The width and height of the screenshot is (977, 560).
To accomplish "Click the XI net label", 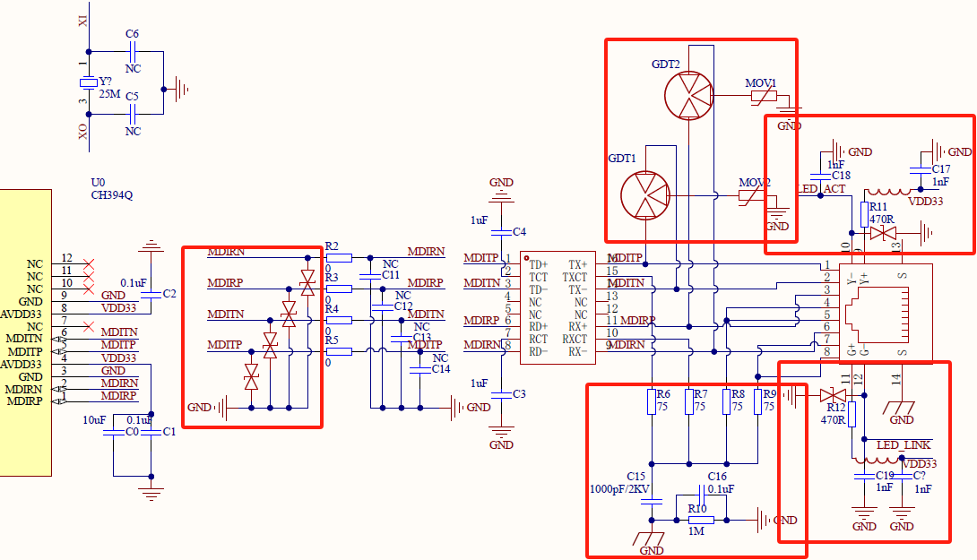I will pos(82,21).
